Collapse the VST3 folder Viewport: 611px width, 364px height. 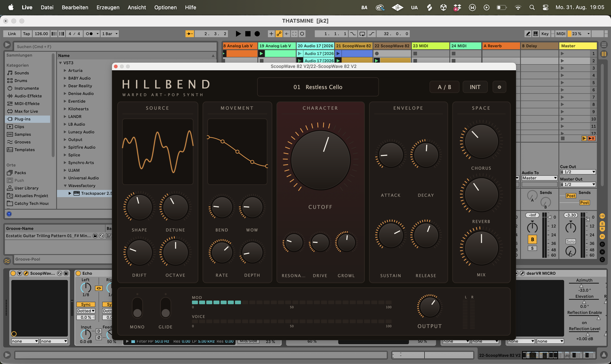pos(60,63)
